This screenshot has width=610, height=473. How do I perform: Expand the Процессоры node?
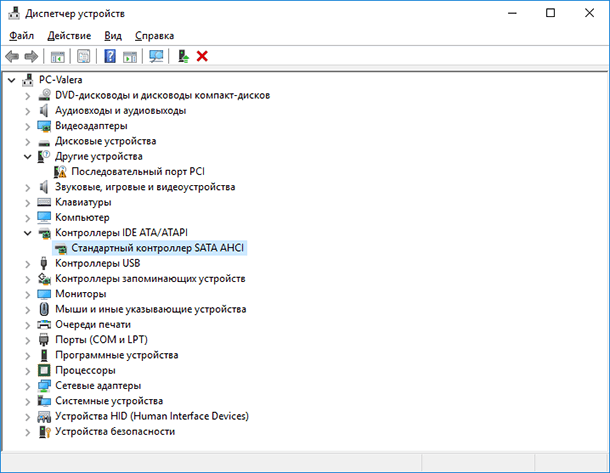(28, 371)
